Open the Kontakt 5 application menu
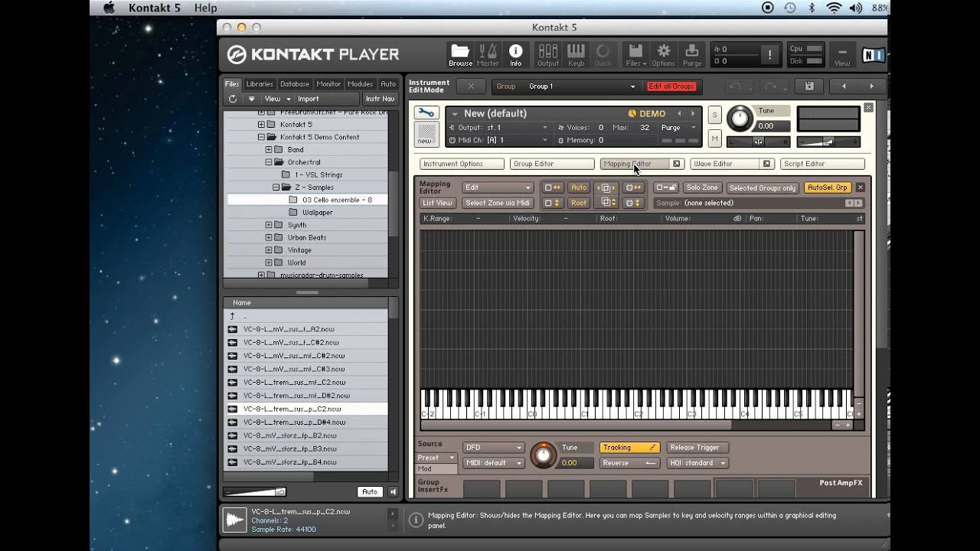980x551 pixels. [155, 8]
